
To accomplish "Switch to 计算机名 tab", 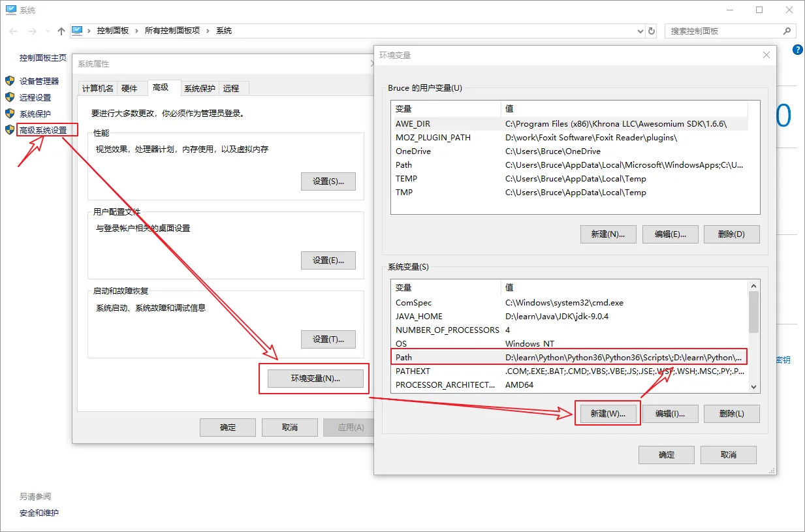I will [98, 88].
